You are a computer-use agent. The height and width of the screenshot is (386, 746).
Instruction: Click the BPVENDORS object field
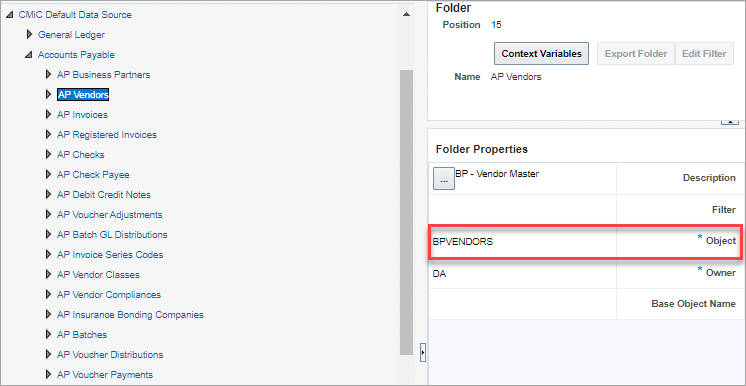[522, 241]
